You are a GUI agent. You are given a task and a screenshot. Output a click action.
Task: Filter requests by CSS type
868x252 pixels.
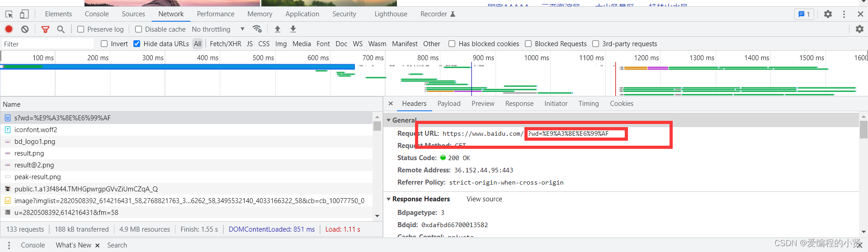[264, 43]
